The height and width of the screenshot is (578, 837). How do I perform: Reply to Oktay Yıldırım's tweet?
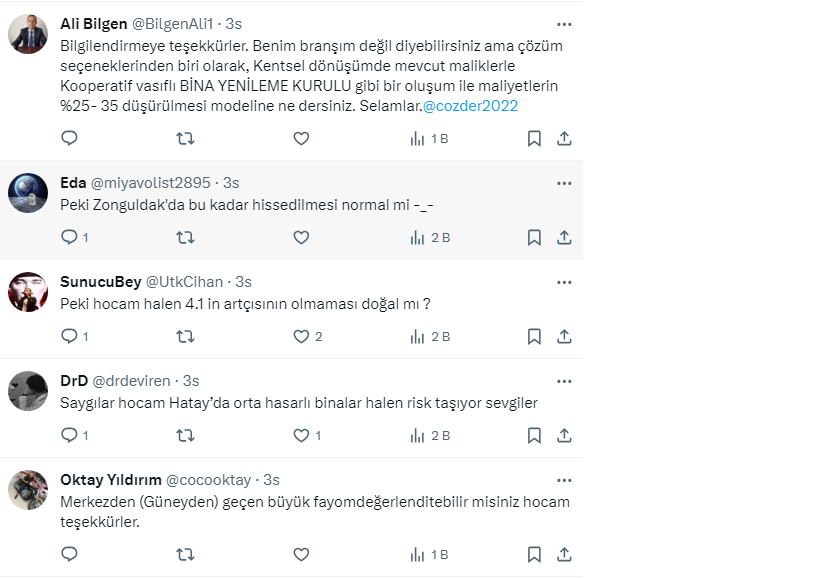click(x=69, y=554)
